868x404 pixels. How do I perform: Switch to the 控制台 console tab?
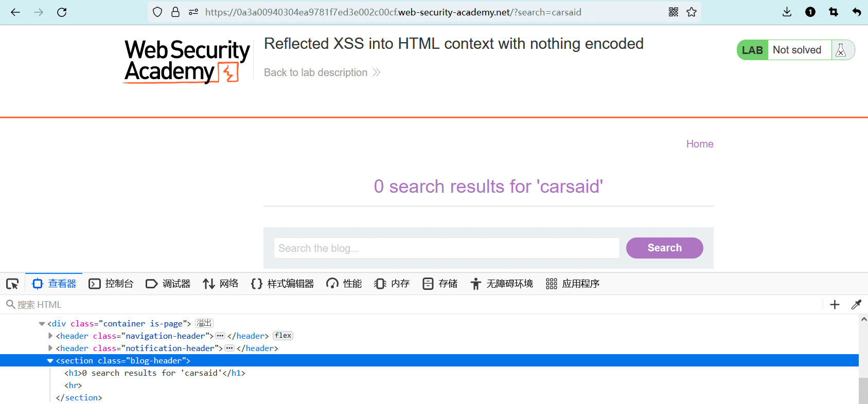tap(111, 284)
